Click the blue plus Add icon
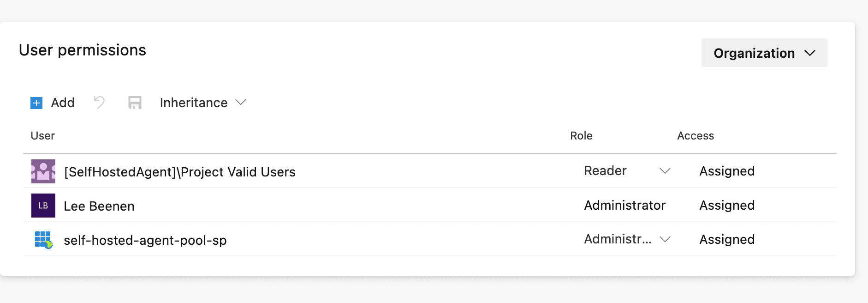Viewport: 868px width, 303px height. point(36,103)
